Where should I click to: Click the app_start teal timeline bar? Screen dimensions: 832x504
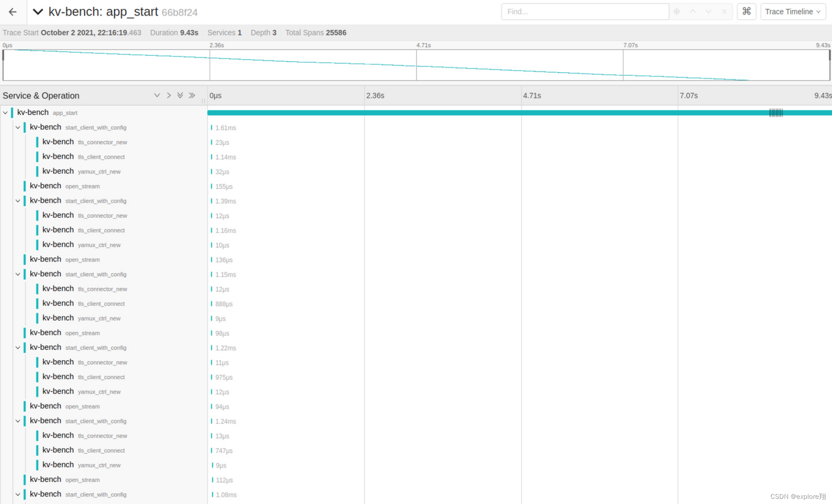tap(520, 113)
